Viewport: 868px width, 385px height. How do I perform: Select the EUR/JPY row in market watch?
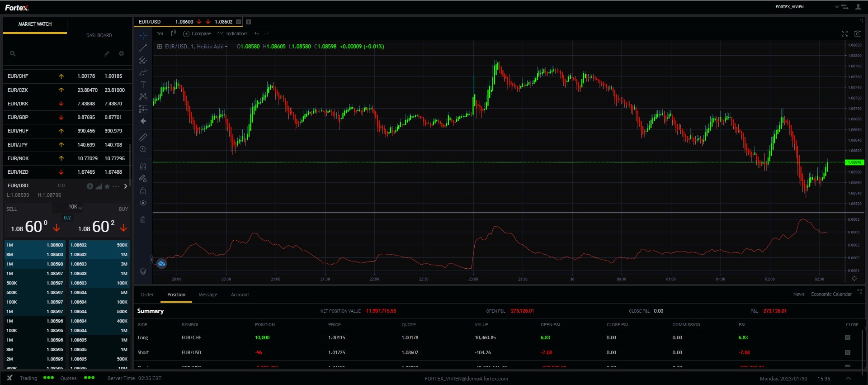67,145
